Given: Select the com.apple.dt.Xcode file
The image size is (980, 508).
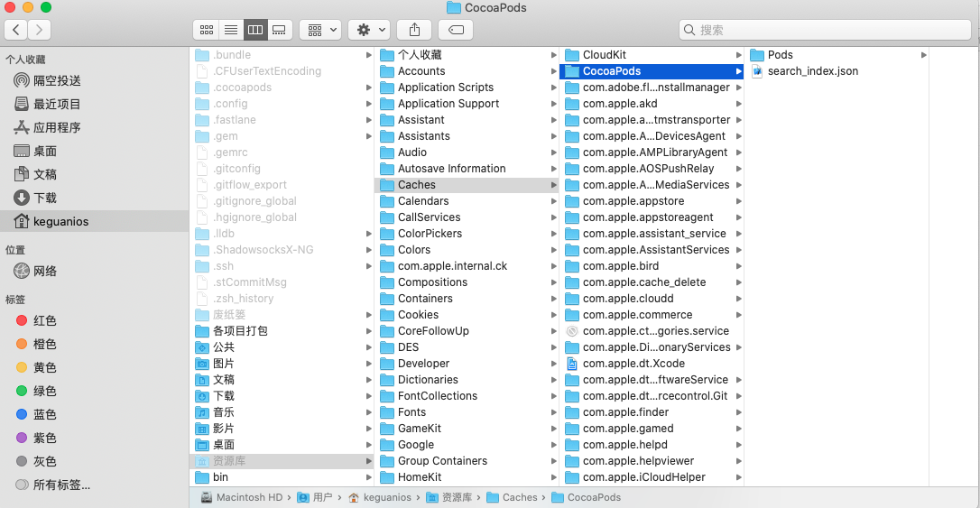Looking at the screenshot, I should 652,364.
